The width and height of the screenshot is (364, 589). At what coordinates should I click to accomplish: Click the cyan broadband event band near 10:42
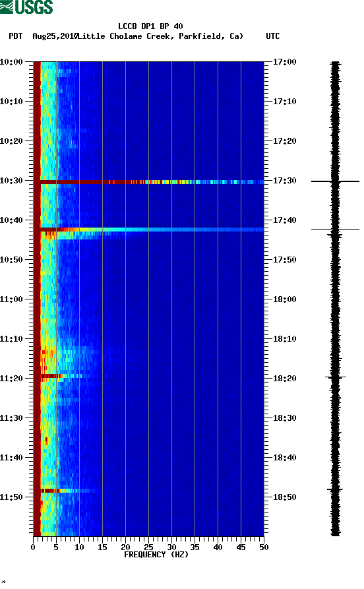152,230
